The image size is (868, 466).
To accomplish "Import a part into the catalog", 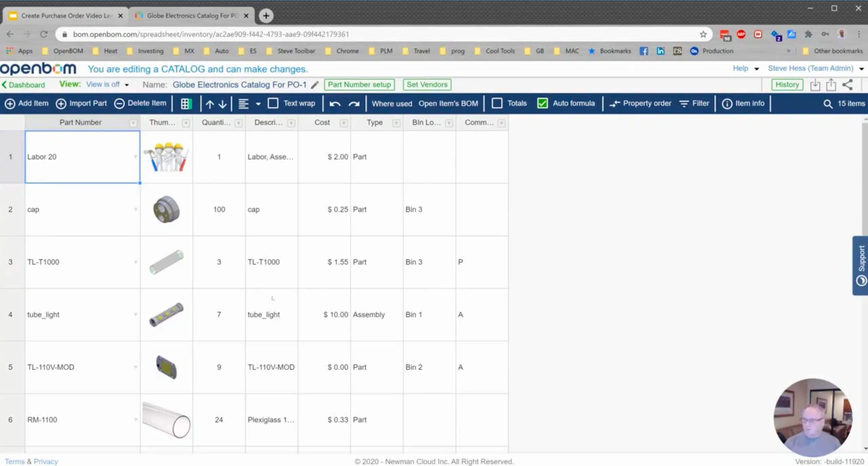I will click(x=81, y=103).
